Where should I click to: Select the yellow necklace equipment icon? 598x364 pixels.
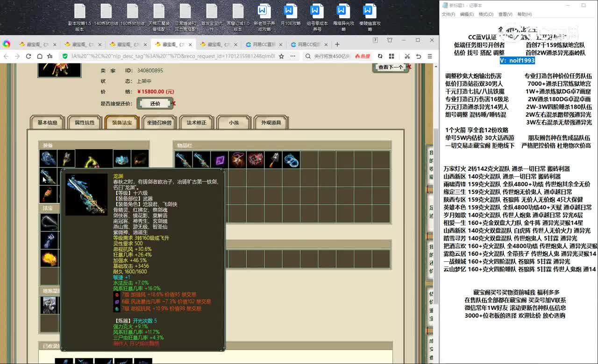click(x=94, y=159)
